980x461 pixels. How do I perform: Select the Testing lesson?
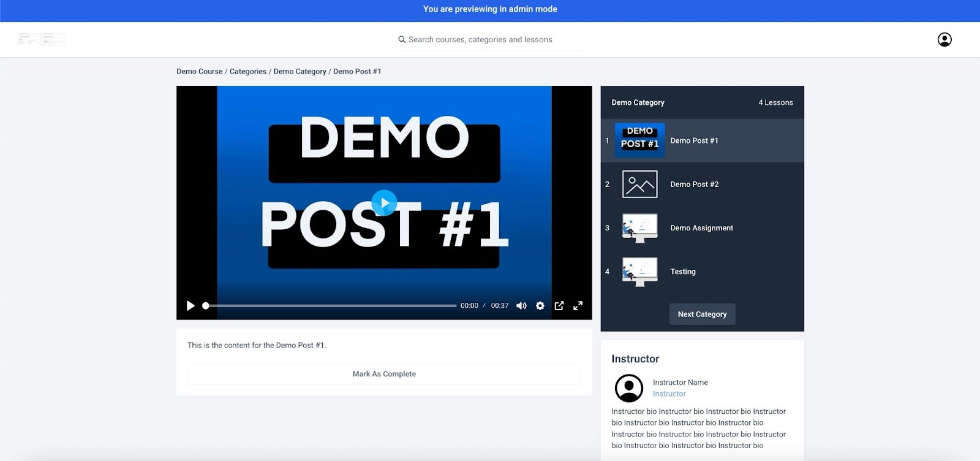coord(682,272)
